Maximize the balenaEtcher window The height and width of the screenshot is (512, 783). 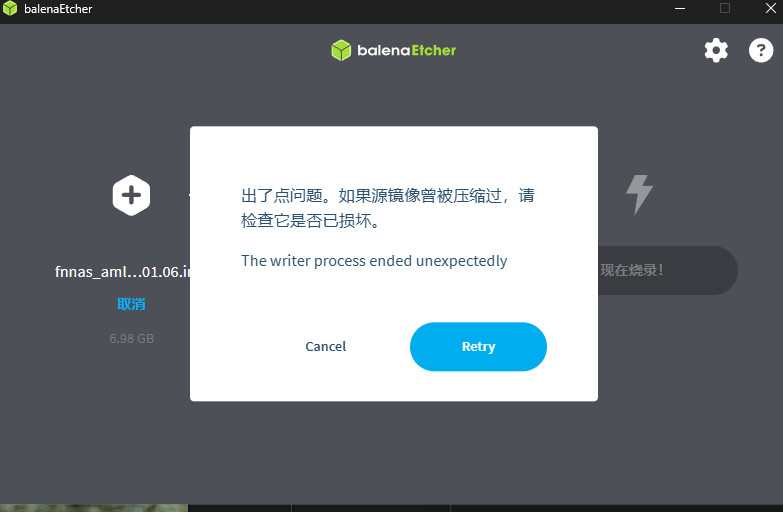pyautogui.click(x=725, y=8)
